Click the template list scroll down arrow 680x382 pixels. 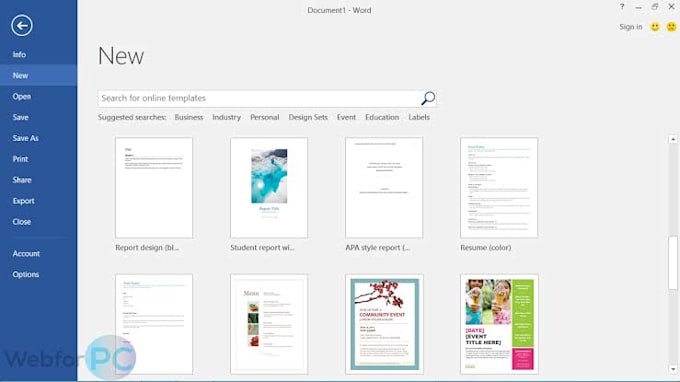pyautogui.click(x=673, y=369)
